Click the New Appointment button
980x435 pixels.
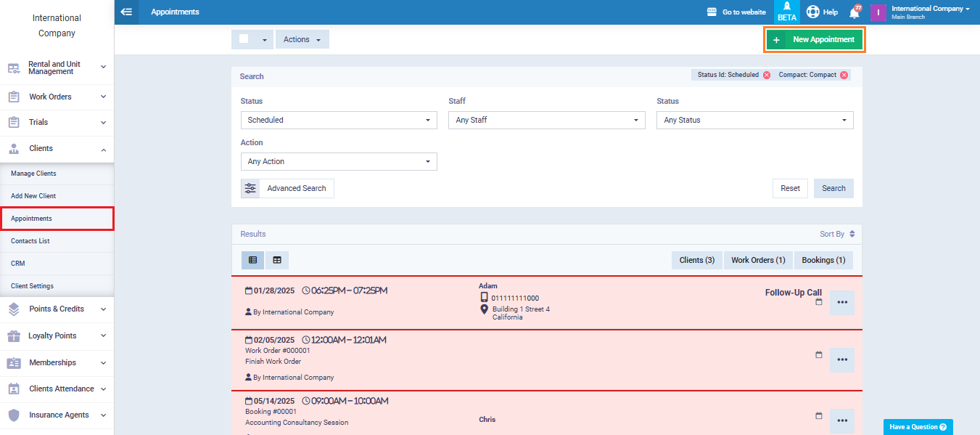tap(814, 39)
